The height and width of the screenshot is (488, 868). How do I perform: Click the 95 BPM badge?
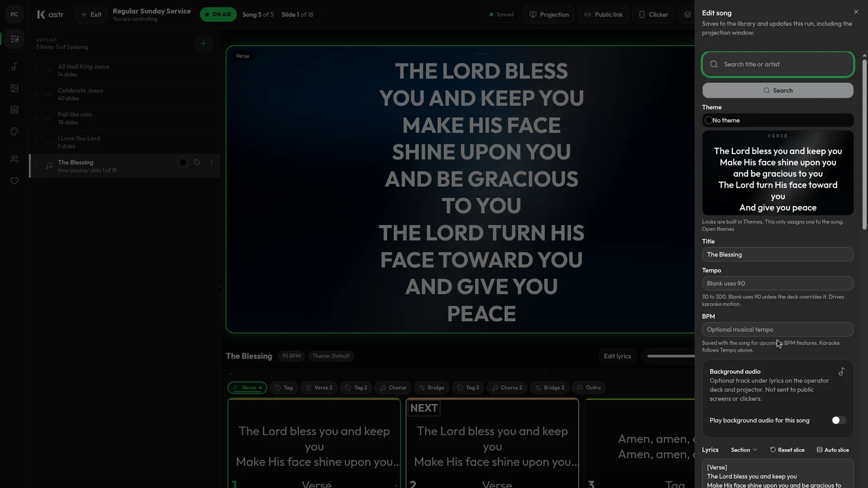[x=291, y=356]
